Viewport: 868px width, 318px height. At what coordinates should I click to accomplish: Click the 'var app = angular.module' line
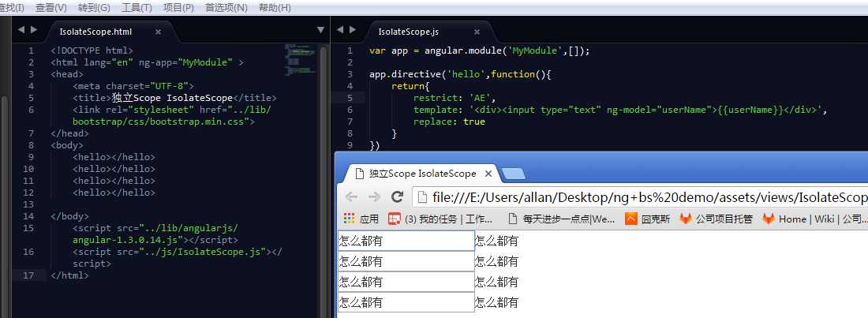480,51
